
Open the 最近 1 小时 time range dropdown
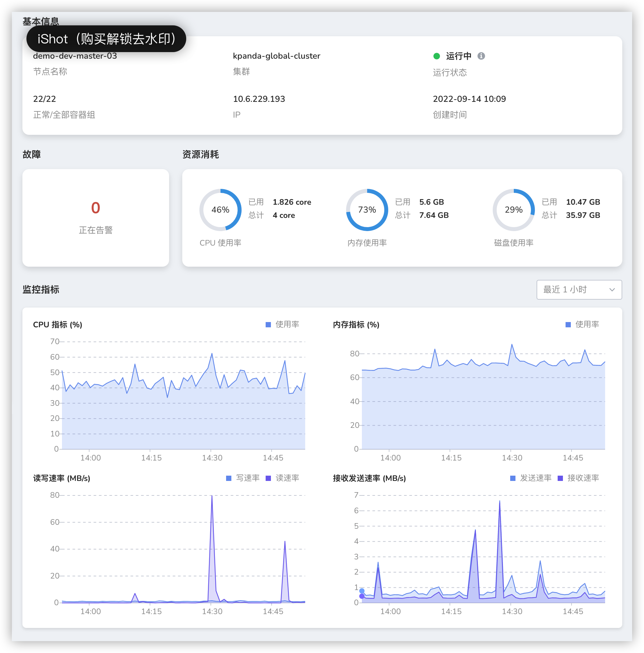(579, 290)
